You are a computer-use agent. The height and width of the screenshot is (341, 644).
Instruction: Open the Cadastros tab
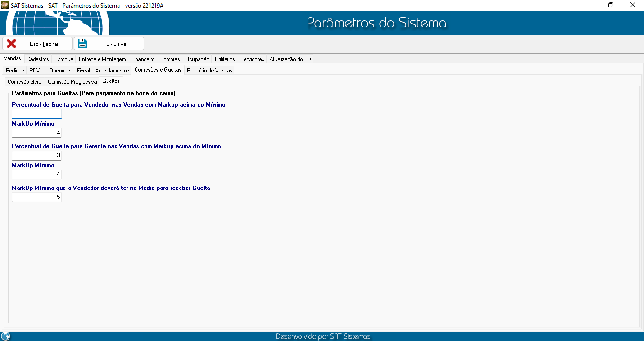(37, 59)
